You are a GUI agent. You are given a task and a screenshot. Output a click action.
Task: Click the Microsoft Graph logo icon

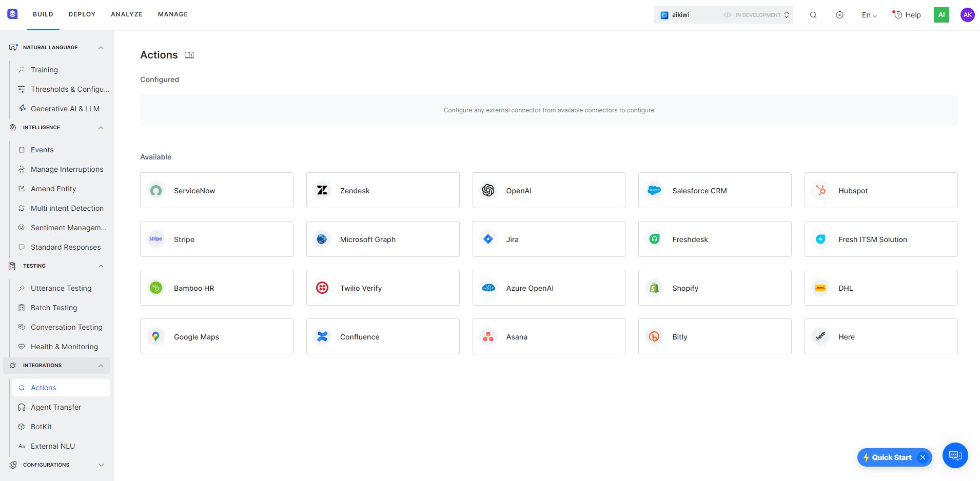(322, 239)
